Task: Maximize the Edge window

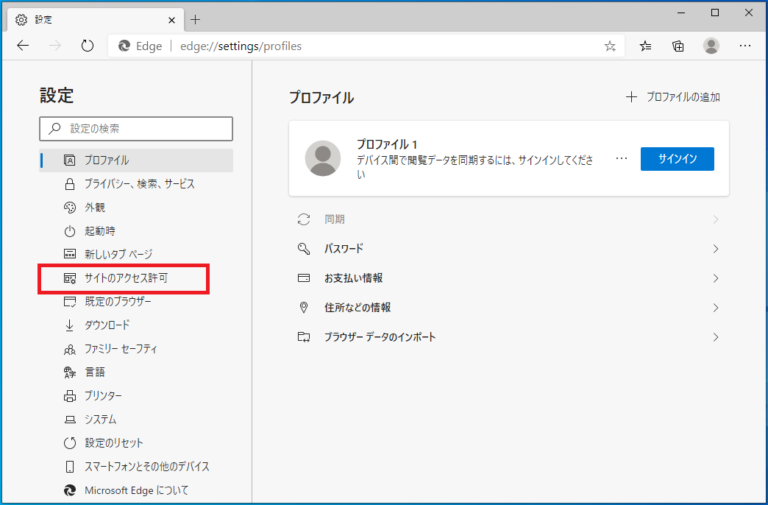Action: pyautogui.click(x=715, y=13)
